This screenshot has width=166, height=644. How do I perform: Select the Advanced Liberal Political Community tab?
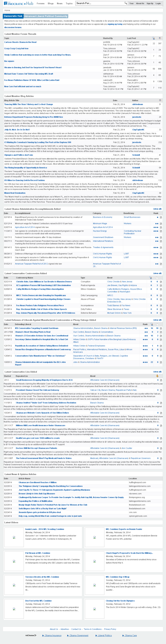coord(46,16)
